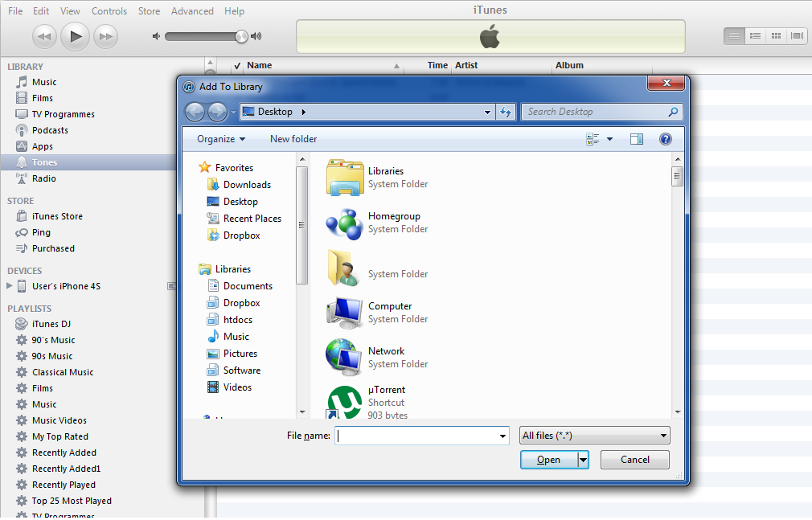Select User's iPhone 4S device
Screen dimensions: 812x520
(x=66, y=286)
